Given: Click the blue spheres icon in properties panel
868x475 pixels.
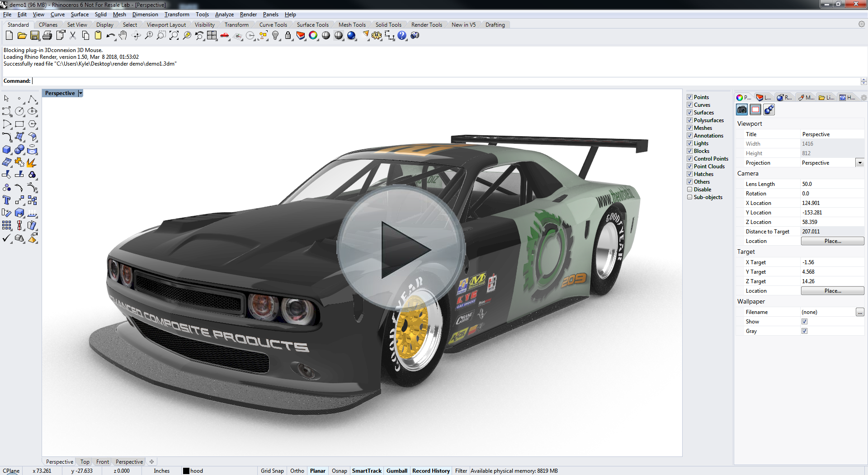Looking at the screenshot, I should (769, 109).
